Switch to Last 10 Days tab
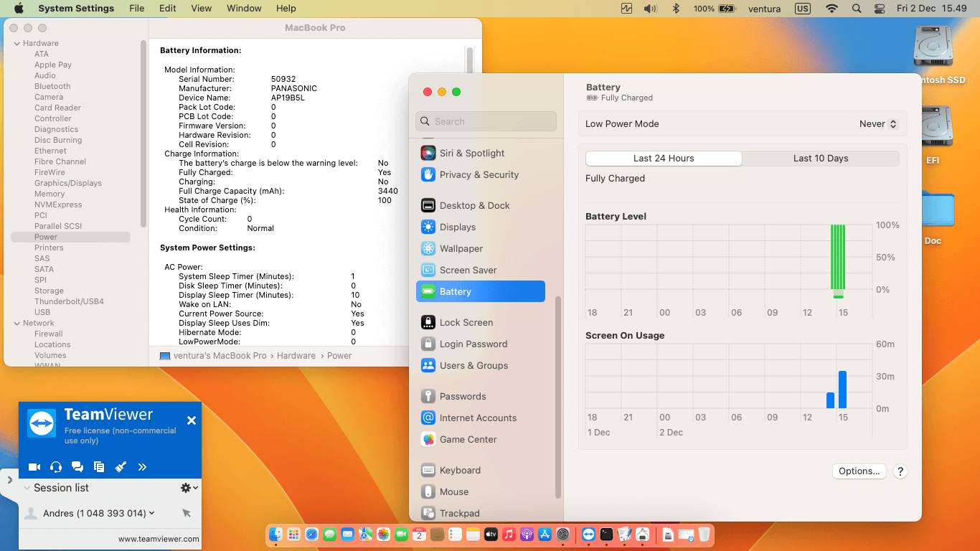Image resolution: width=980 pixels, height=551 pixels. [x=821, y=159]
